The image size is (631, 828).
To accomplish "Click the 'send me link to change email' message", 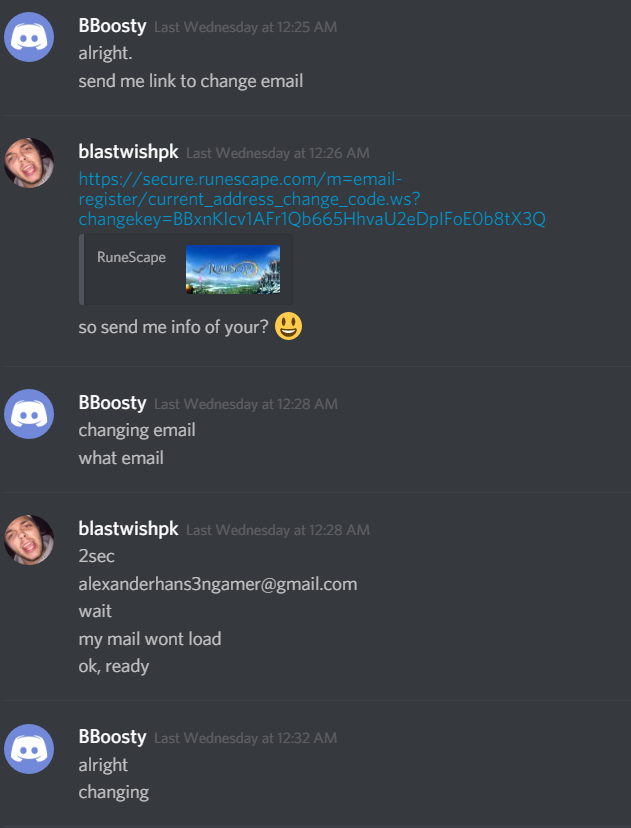I will coord(191,81).
